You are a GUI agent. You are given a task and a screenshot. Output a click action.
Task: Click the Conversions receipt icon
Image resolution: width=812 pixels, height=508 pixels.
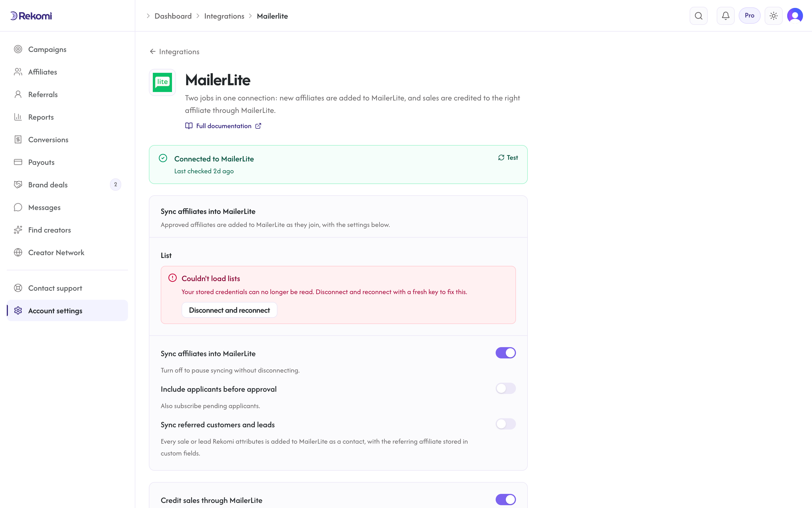(18, 139)
